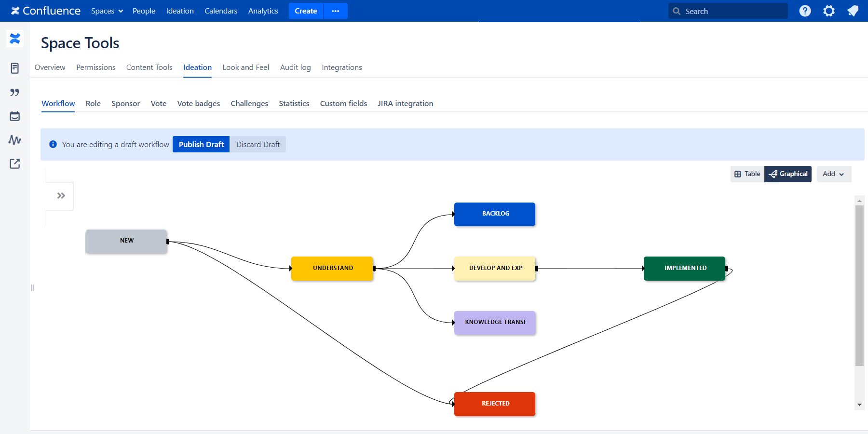Open Calendars icon in left sidebar

tap(15, 116)
